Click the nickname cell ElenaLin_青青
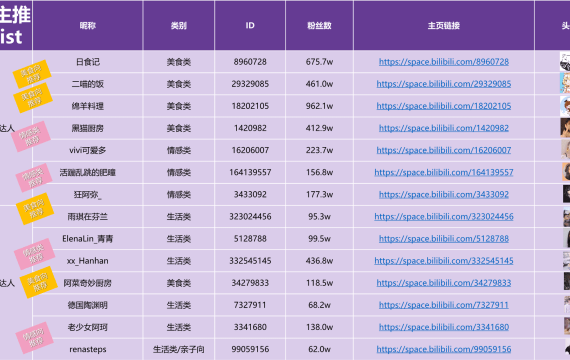This screenshot has width=570, height=360. point(88,239)
